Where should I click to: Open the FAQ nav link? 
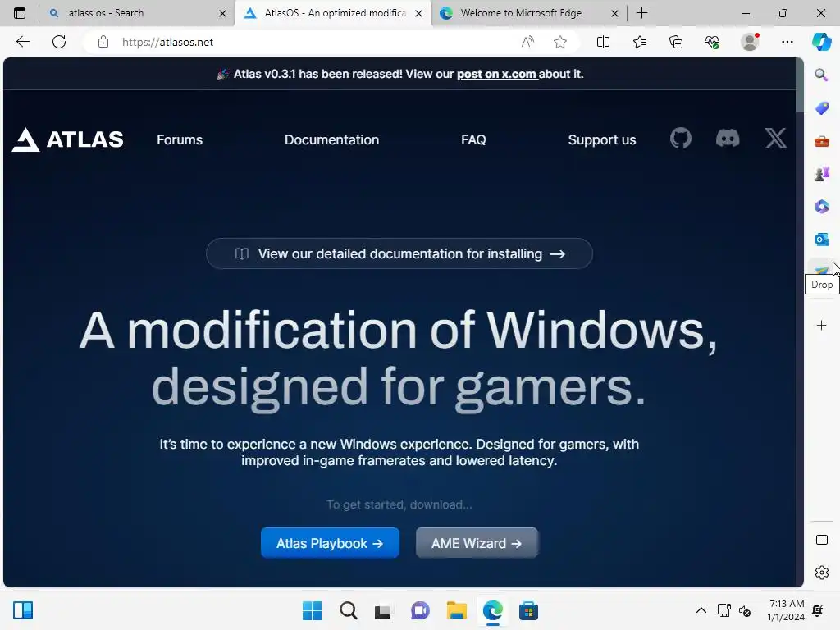click(473, 139)
